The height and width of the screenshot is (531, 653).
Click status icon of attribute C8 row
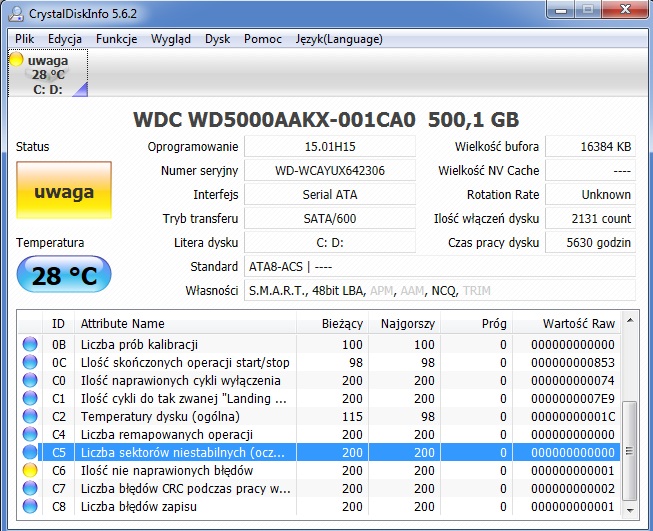tap(30, 506)
